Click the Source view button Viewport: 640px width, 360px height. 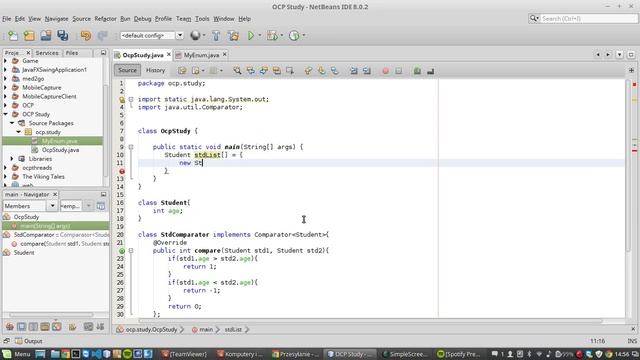coord(127,70)
